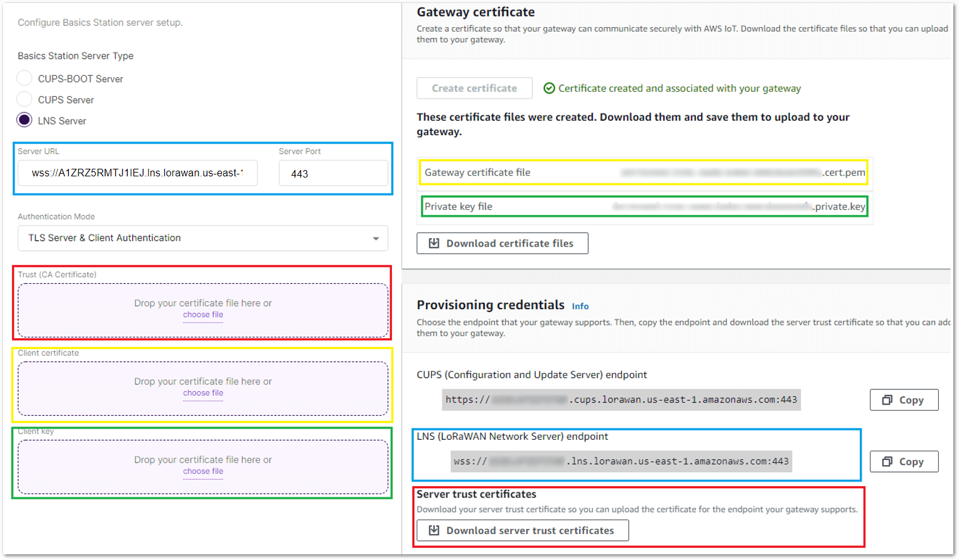Open the Info link beside Provisioning credentials
Viewport: 959px width, 560px height.
point(580,307)
